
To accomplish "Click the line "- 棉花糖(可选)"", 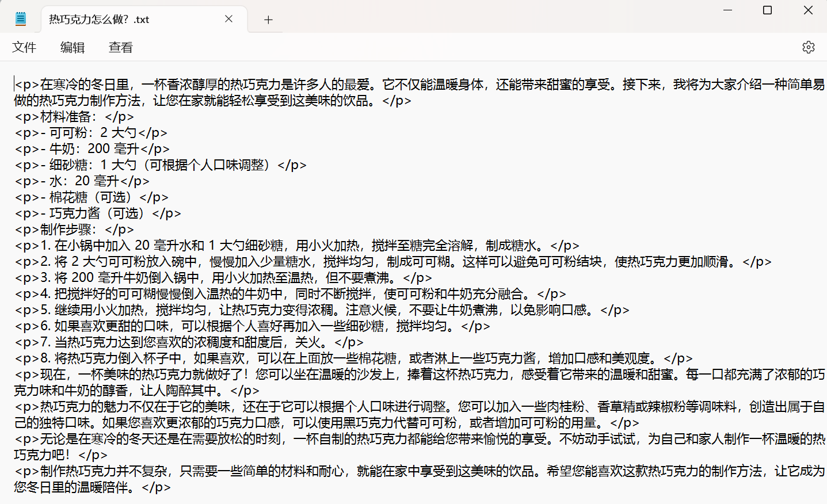I will coord(92,197).
